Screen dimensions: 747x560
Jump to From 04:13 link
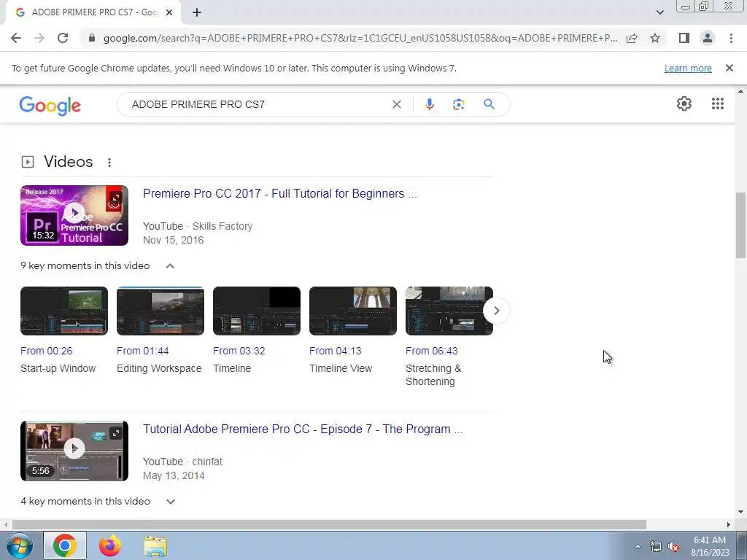336,351
